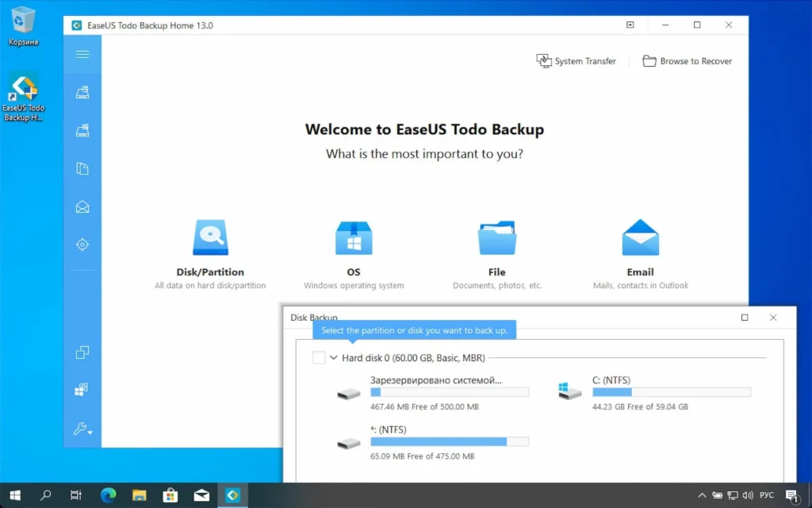Viewport: 812px width, 508px height.
Task: Open the hamburger menu in the sidebar
Action: click(82, 55)
